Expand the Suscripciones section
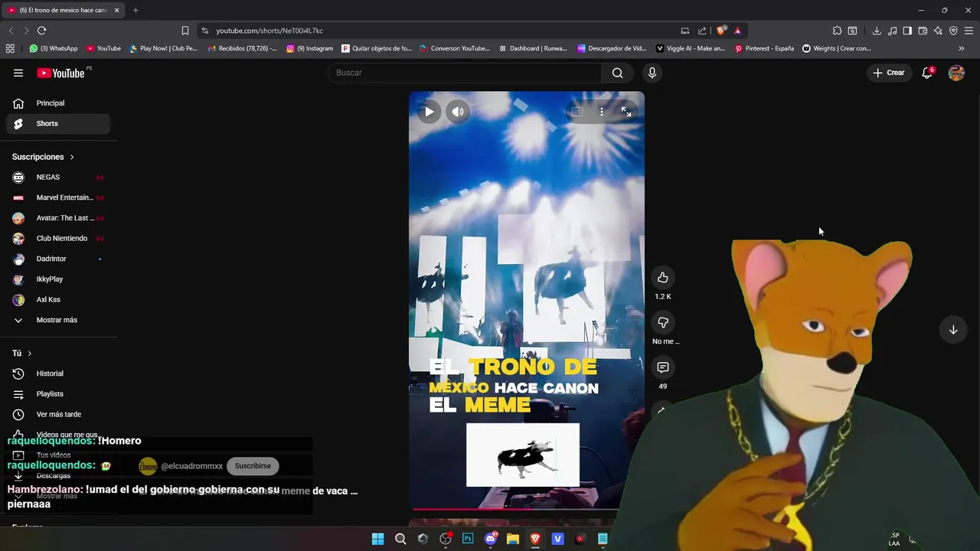This screenshot has height=551, width=980. [43, 157]
